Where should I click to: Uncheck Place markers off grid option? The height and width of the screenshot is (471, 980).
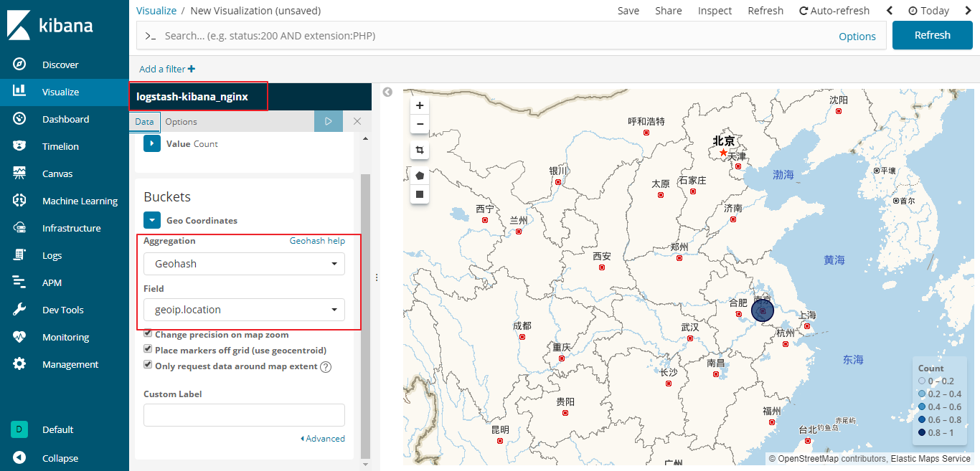point(148,350)
